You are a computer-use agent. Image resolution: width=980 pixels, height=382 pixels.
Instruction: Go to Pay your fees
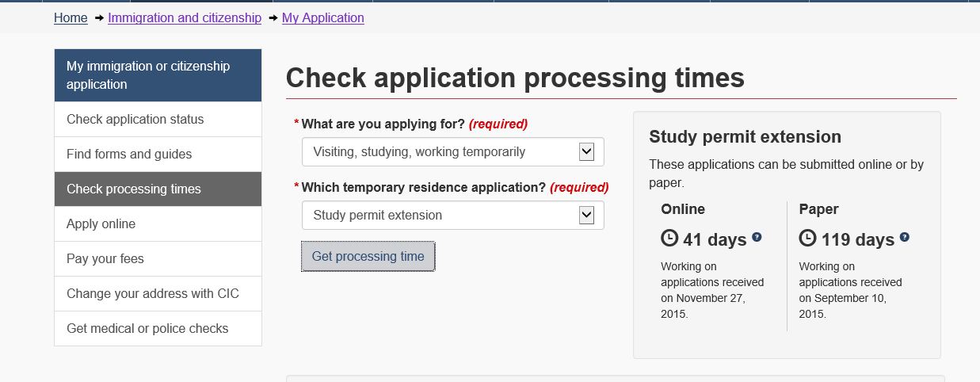point(105,259)
